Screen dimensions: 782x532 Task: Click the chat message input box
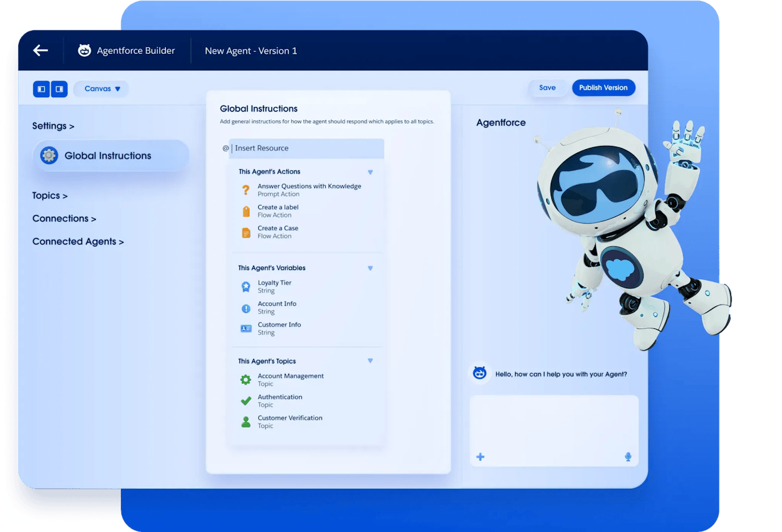(x=554, y=430)
